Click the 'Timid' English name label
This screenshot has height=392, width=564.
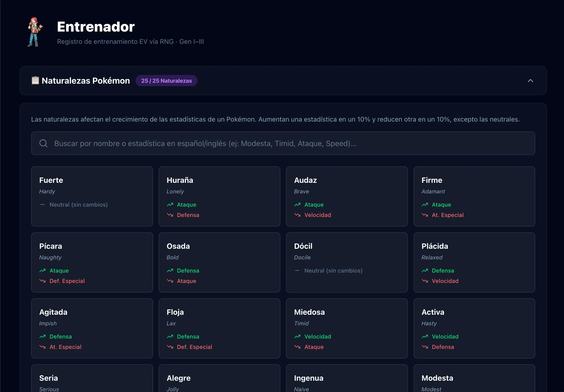(301, 323)
